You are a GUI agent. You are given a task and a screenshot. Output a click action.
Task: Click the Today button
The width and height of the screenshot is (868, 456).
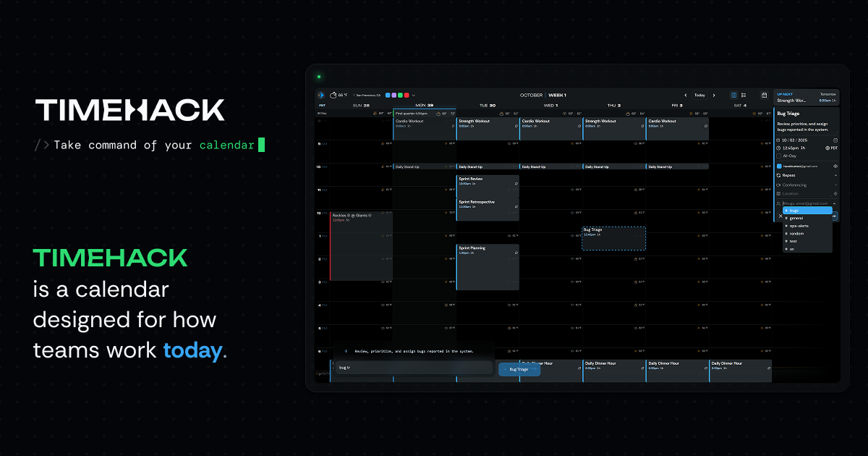pos(699,95)
